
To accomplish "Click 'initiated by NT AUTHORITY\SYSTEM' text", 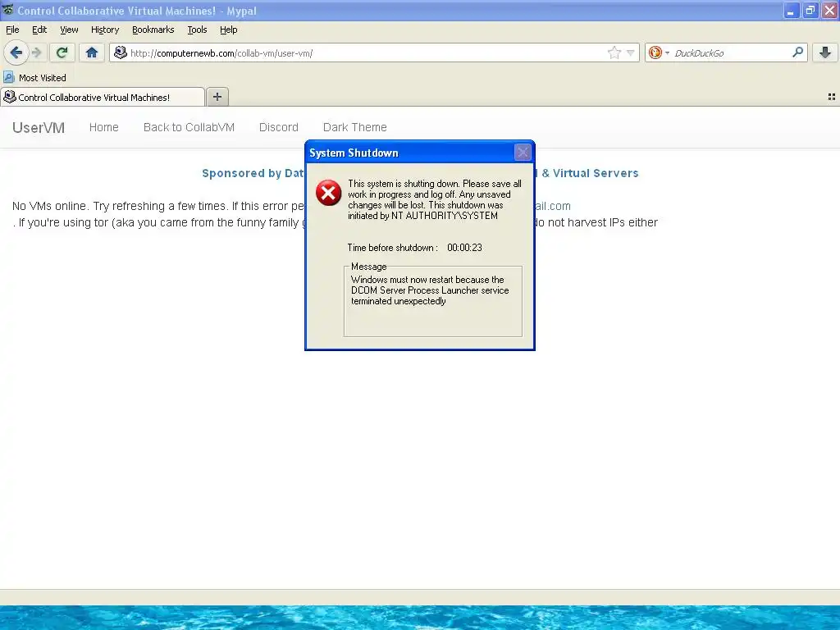I will pos(422,216).
